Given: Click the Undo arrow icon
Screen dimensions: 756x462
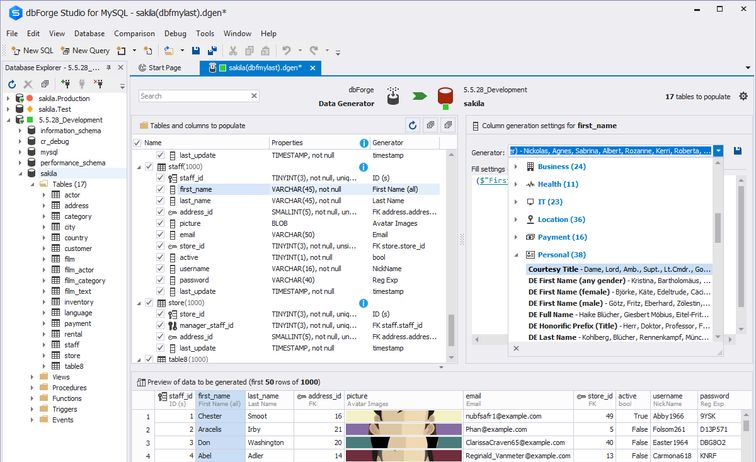Looking at the screenshot, I should click(x=286, y=50).
